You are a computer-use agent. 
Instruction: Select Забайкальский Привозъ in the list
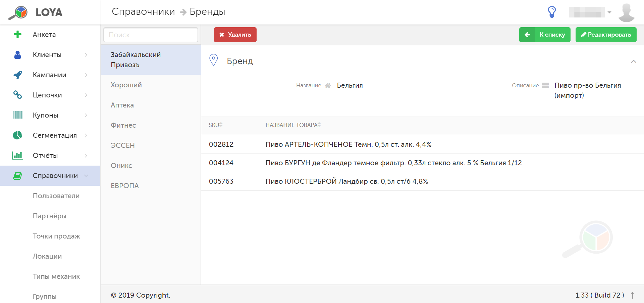click(x=151, y=60)
